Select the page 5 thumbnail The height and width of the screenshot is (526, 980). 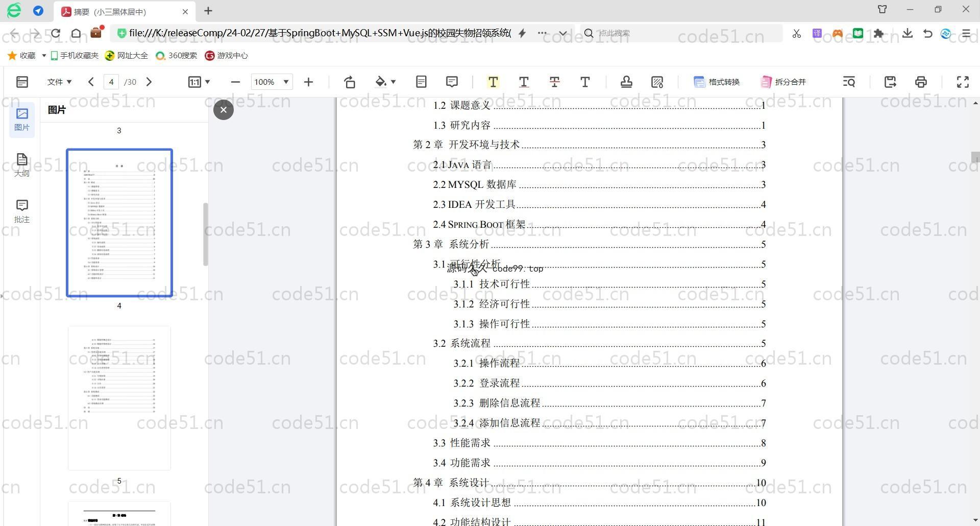119,398
